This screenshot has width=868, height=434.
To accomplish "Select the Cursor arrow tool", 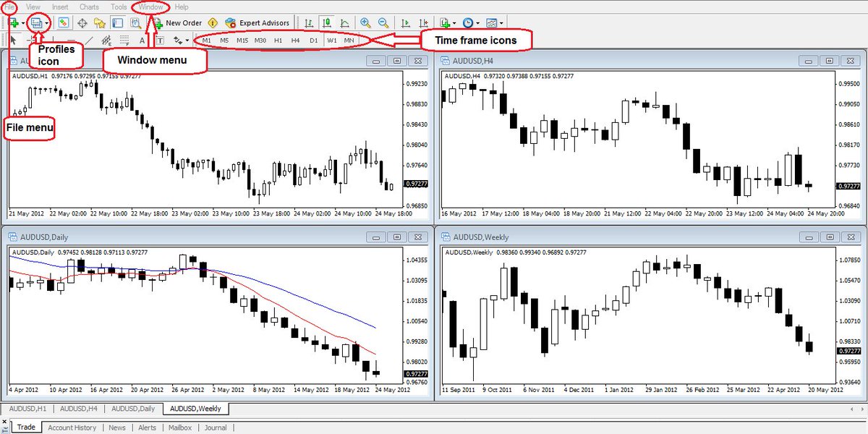I will tap(13, 40).
